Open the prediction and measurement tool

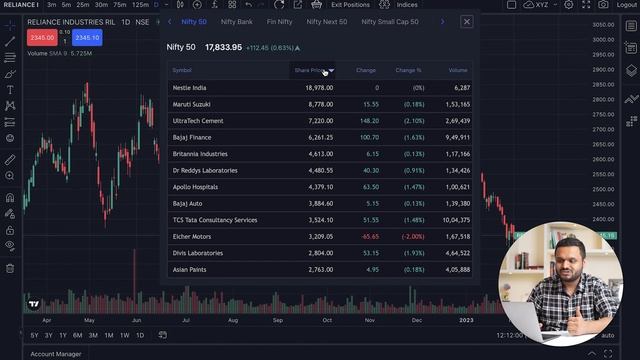[10, 122]
